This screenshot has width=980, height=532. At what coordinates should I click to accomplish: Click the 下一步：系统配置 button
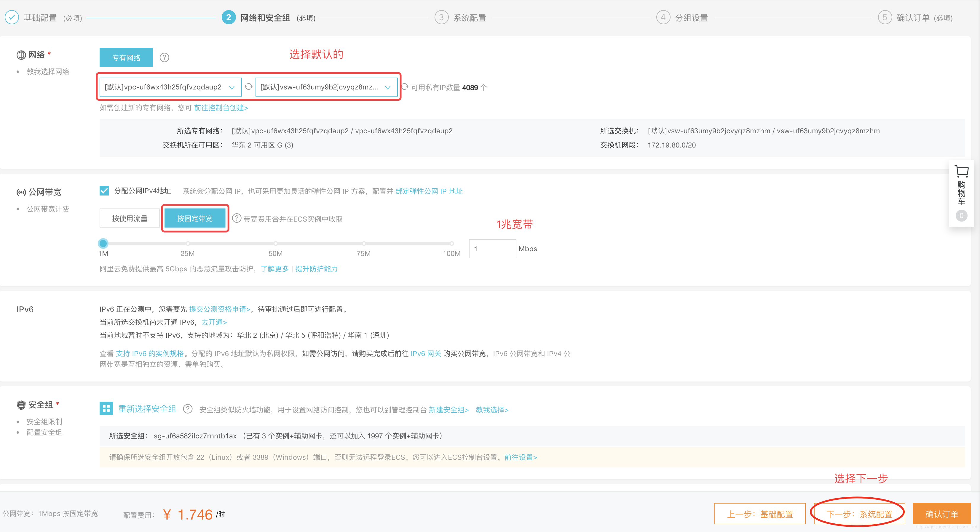coord(859,514)
